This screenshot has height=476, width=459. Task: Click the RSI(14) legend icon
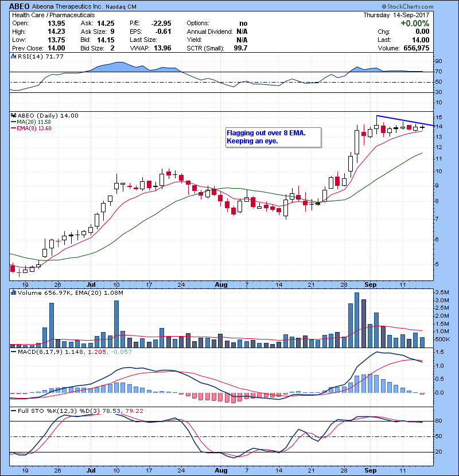click(x=14, y=57)
